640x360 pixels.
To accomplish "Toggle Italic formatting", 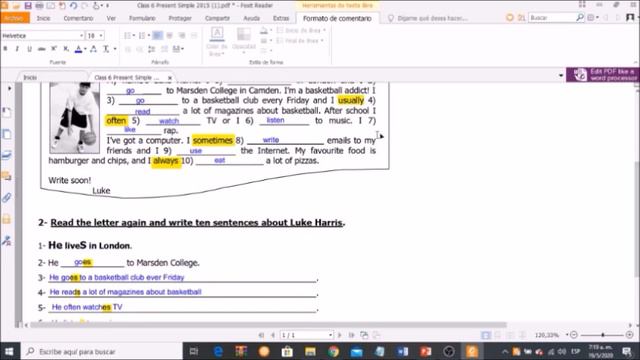I will click(x=17, y=49).
